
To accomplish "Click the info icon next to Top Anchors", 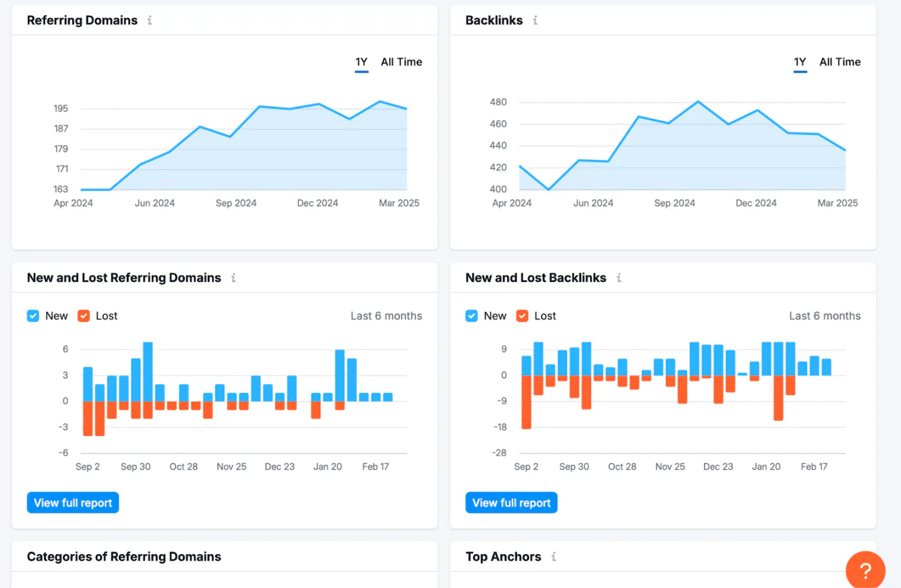I will [554, 557].
